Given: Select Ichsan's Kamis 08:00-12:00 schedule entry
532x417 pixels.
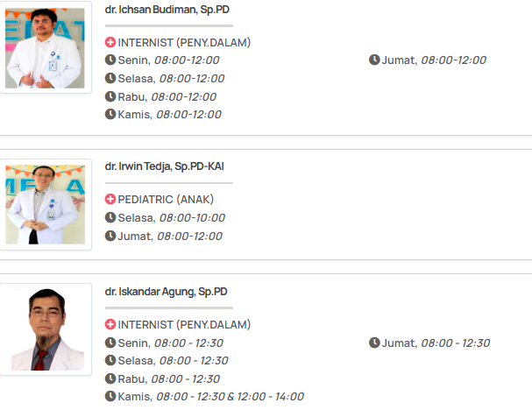Looking at the screenshot, I should click(x=168, y=115).
